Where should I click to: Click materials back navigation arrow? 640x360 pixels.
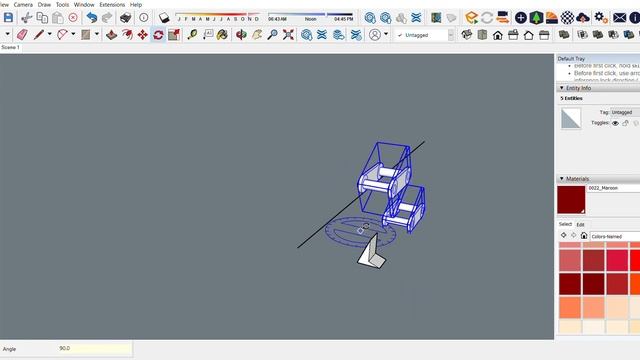564,236
